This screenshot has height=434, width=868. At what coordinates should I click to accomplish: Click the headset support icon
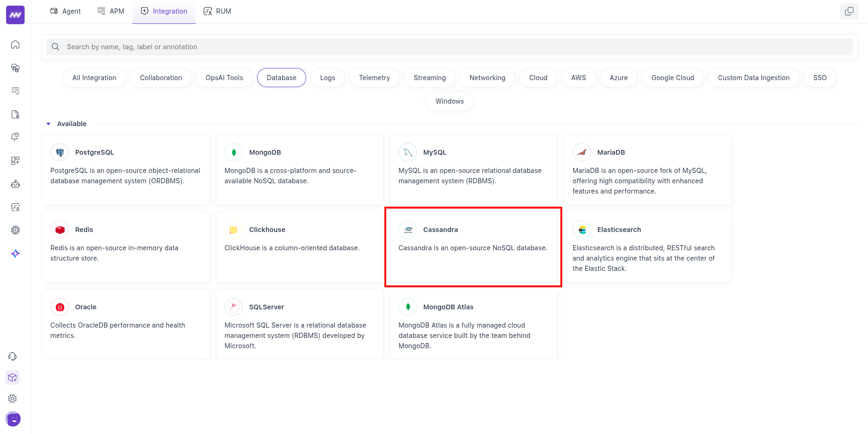click(x=13, y=357)
